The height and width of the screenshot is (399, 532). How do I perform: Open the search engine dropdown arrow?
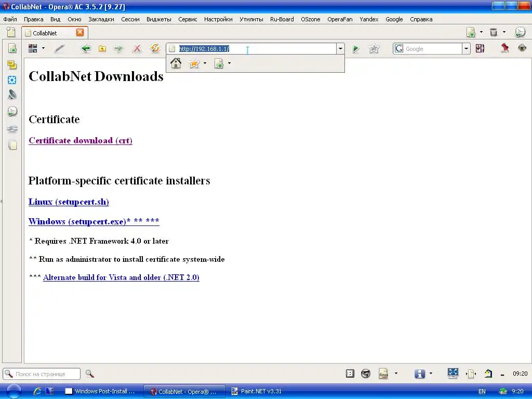tap(466, 49)
